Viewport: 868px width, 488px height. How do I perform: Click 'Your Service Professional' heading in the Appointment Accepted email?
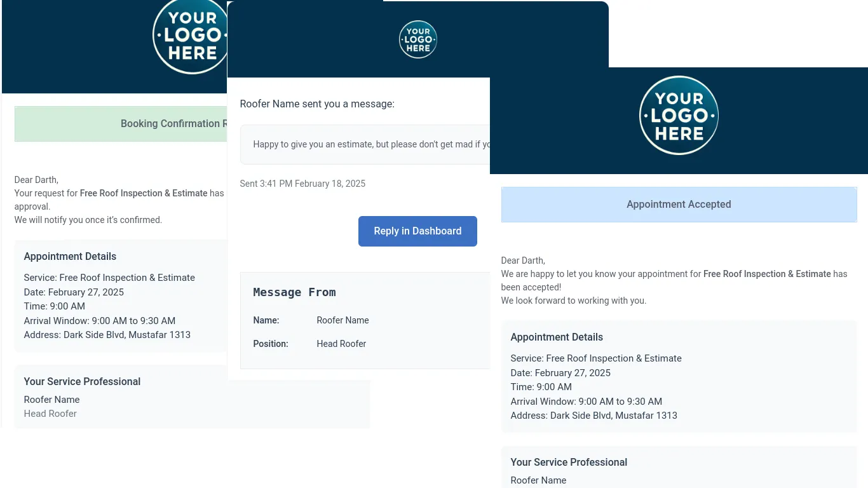tap(568, 463)
